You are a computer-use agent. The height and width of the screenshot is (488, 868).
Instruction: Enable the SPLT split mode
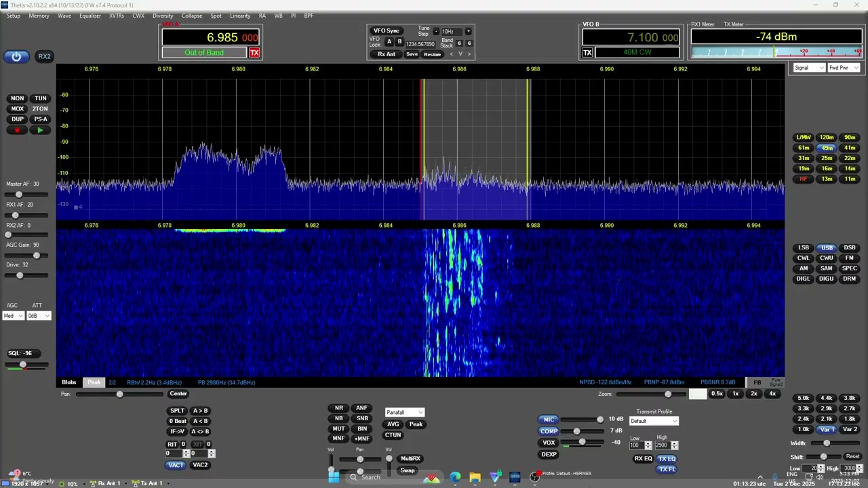pos(177,411)
